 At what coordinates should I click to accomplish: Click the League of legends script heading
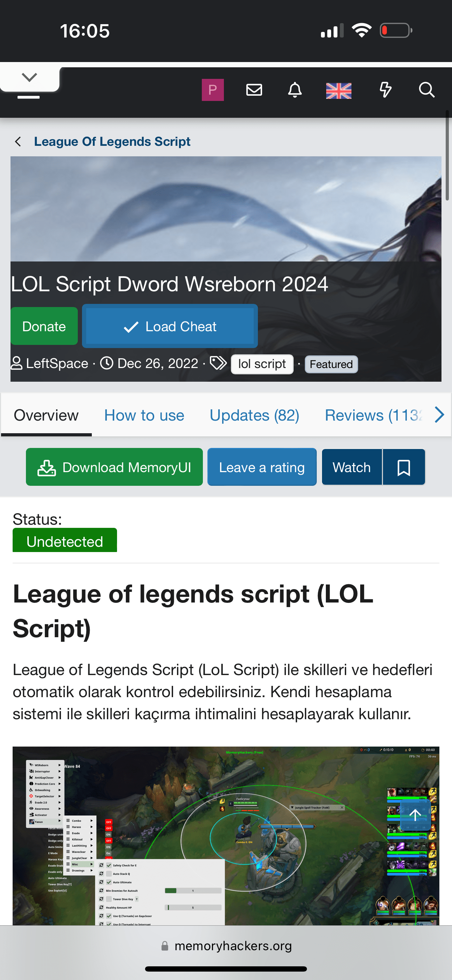click(x=193, y=611)
